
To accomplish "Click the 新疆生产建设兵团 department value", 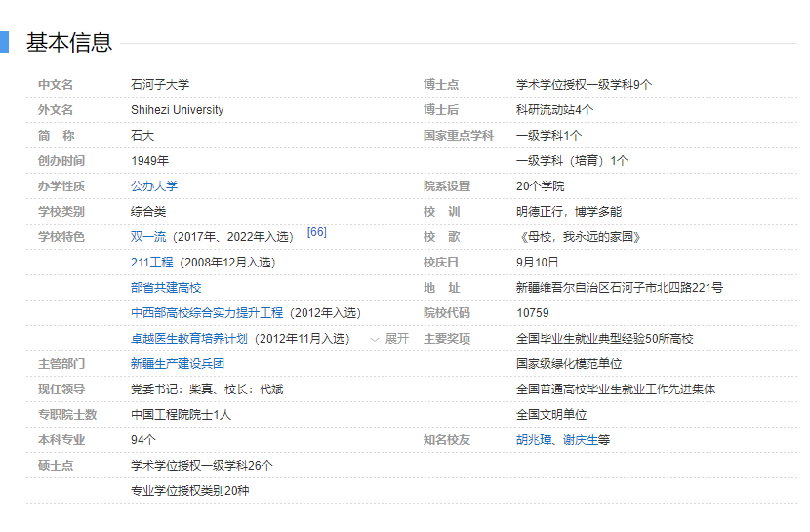I will point(178,364).
